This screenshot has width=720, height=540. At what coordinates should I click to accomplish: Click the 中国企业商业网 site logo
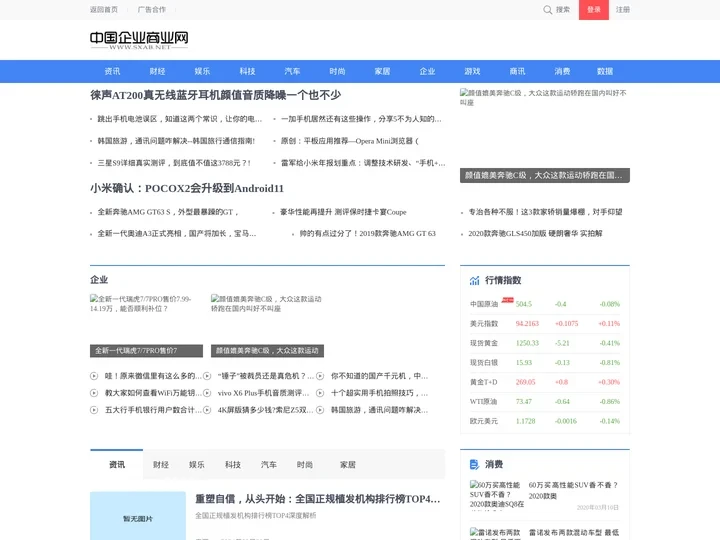point(139,40)
